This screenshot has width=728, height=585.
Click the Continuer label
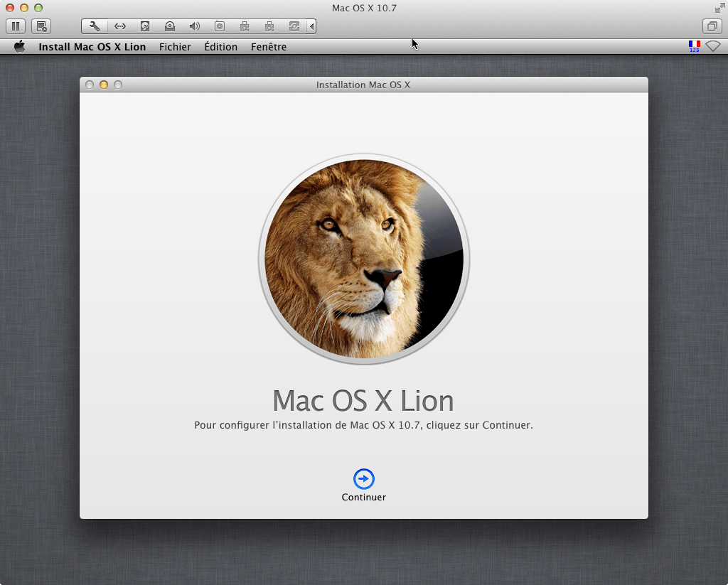pyautogui.click(x=364, y=498)
